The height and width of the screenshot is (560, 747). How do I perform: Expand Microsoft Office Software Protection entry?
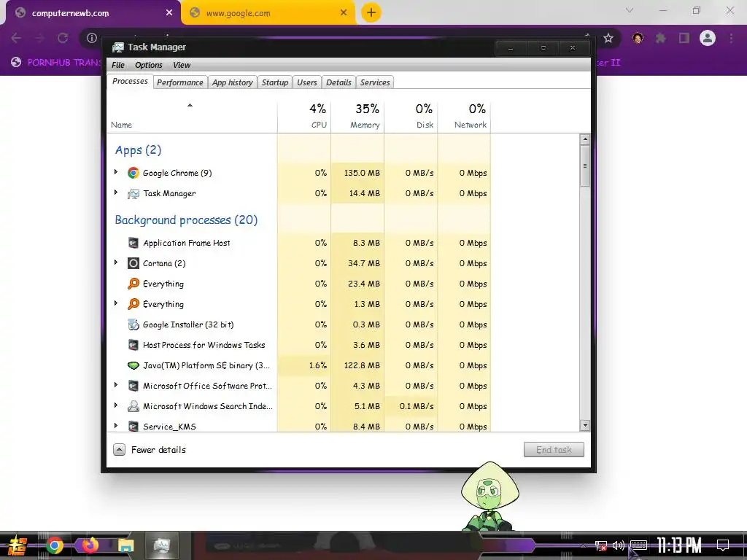116,385
